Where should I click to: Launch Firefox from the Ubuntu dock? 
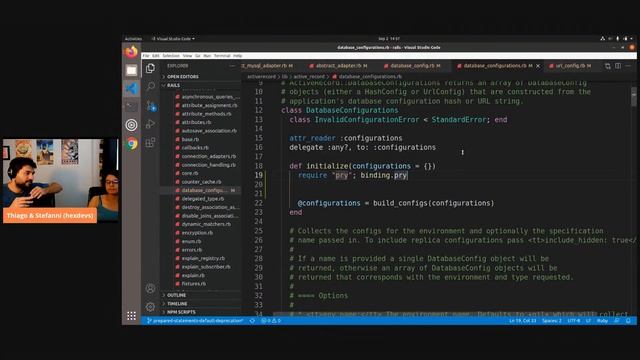tap(131, 52)
